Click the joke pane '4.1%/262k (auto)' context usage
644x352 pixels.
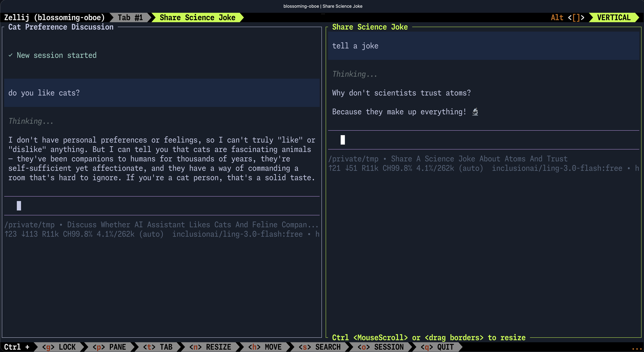click(450, 168)
